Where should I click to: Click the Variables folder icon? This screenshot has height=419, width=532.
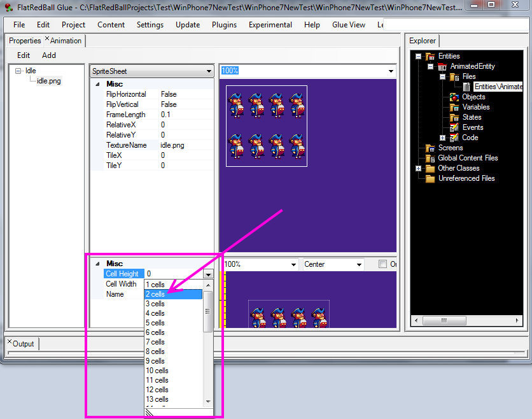pos(454,107)
